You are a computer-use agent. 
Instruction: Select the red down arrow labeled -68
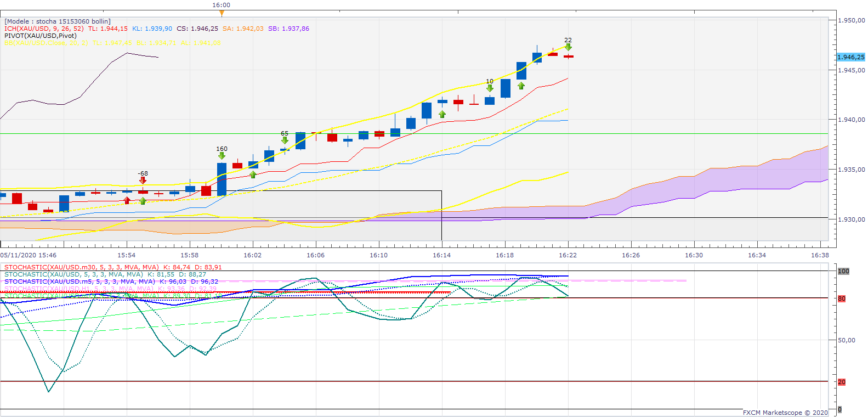pos(143,180)
